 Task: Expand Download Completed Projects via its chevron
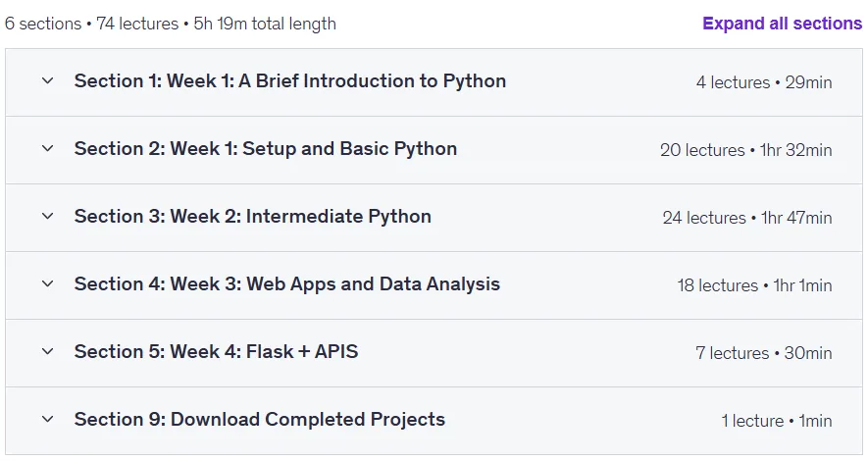48,420
